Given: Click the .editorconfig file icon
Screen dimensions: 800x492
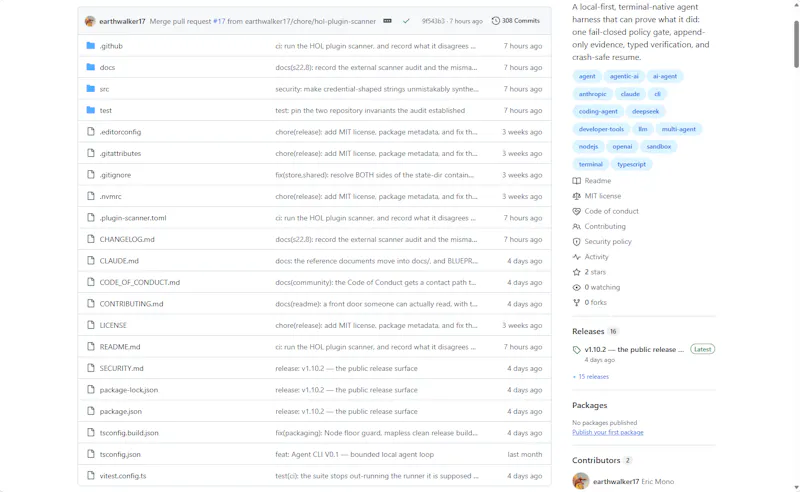Looking at the screenshot, I should tap(91, 132).
